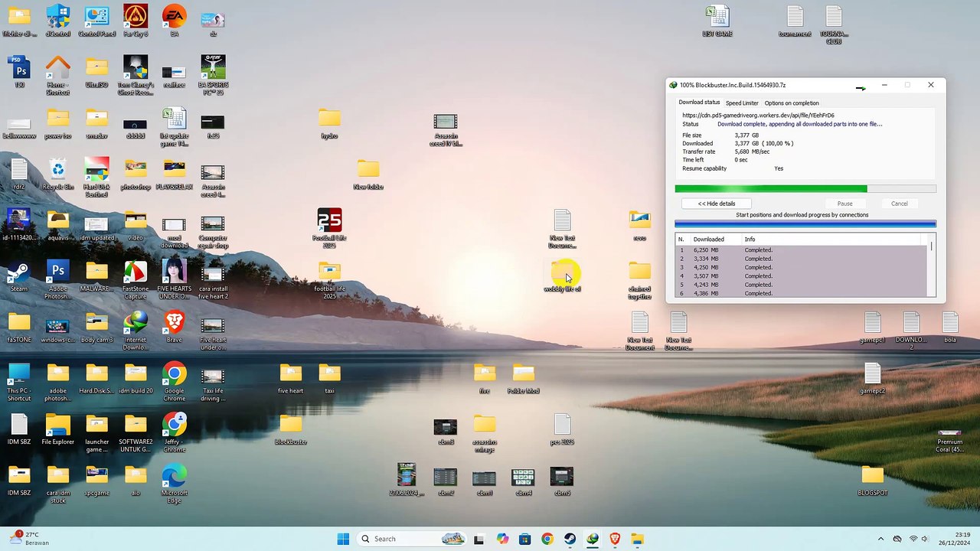The width and height of the screenshot is (980, 551).
Task: Open the Options on completion tab
Action: (x=792, y=103)
